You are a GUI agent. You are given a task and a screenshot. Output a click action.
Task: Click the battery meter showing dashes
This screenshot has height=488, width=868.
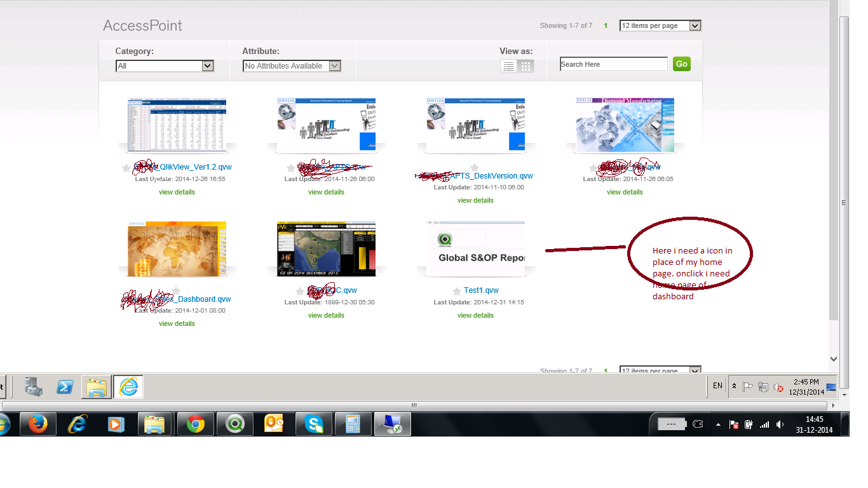[672, 424]
